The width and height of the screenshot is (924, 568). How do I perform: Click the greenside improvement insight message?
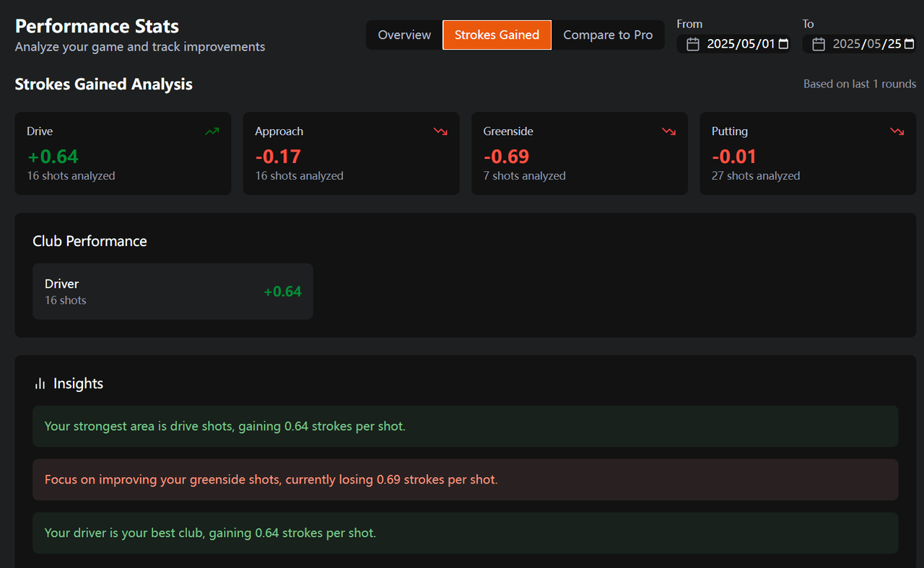tap(465, 480)
